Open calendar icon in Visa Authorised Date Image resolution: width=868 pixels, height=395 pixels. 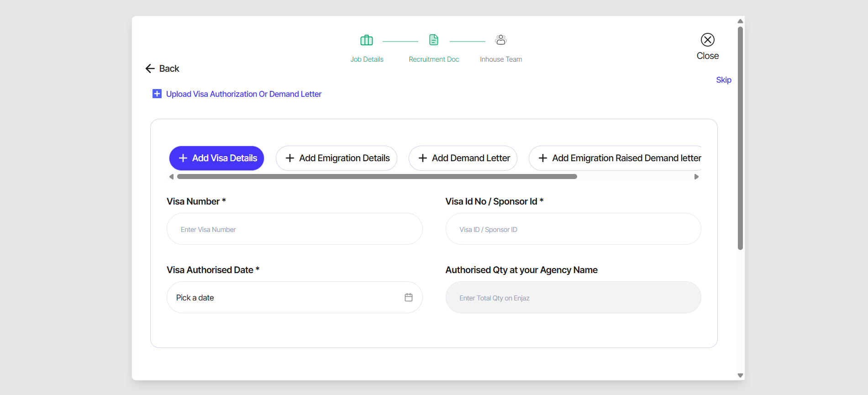coord(409,298)
